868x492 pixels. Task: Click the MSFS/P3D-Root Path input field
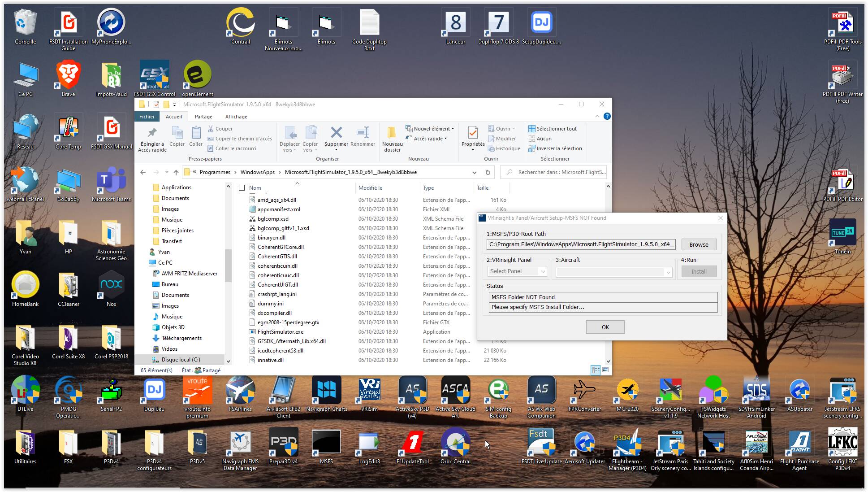[x=581, y=244]
